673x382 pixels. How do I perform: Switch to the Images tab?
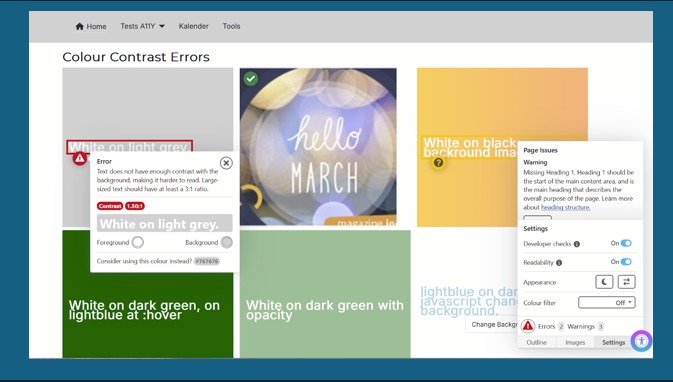575,342
